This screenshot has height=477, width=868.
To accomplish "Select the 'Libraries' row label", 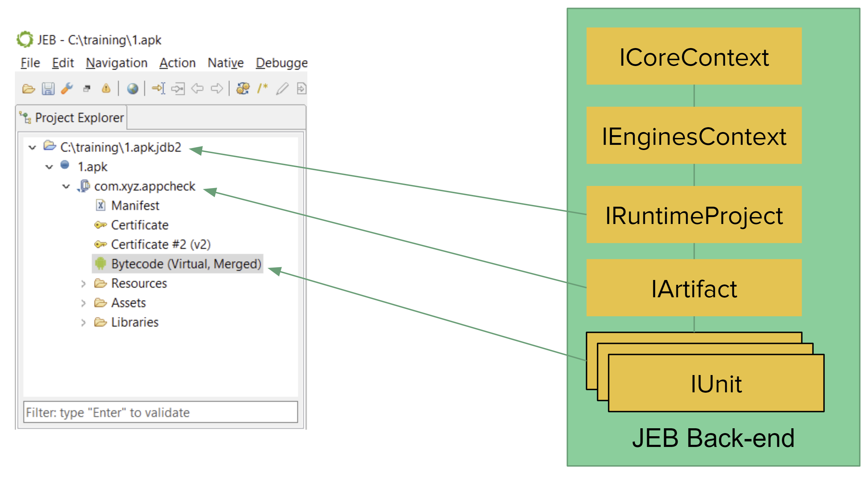I will point(135,322).
